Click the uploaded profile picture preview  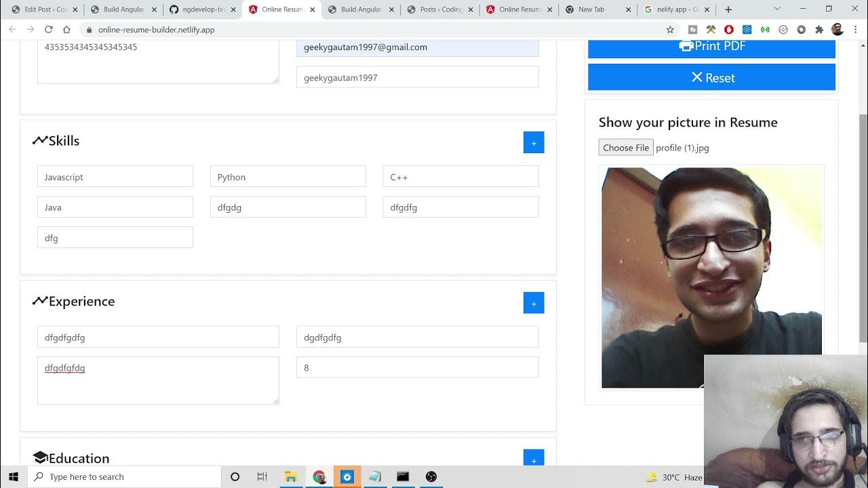[x=711, y=277]
